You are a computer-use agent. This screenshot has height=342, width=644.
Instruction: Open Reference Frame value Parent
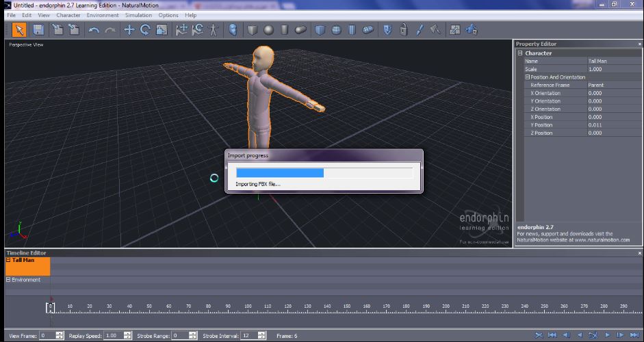click(x=613, y=85)
